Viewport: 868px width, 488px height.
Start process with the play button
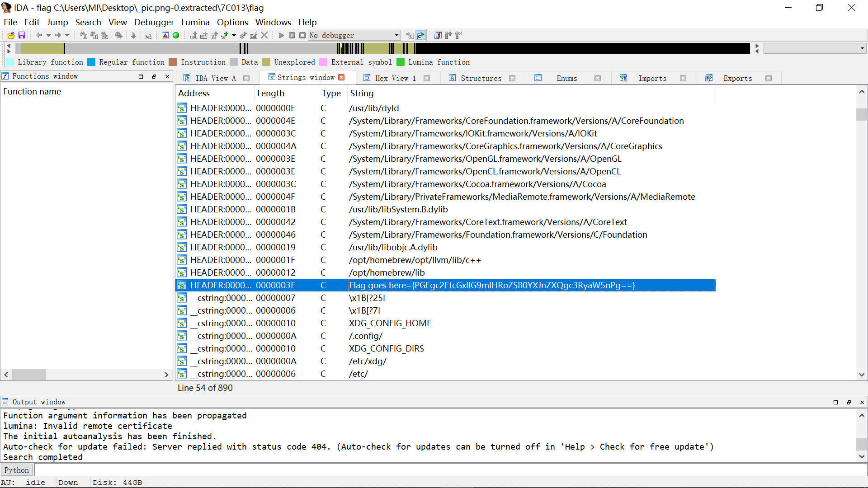282,35
